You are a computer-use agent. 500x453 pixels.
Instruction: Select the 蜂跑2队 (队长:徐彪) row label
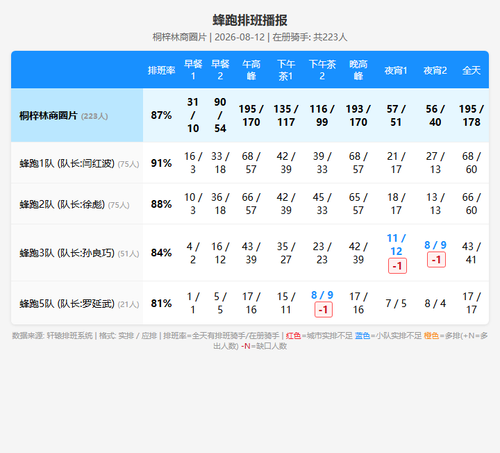coord(74,204)
